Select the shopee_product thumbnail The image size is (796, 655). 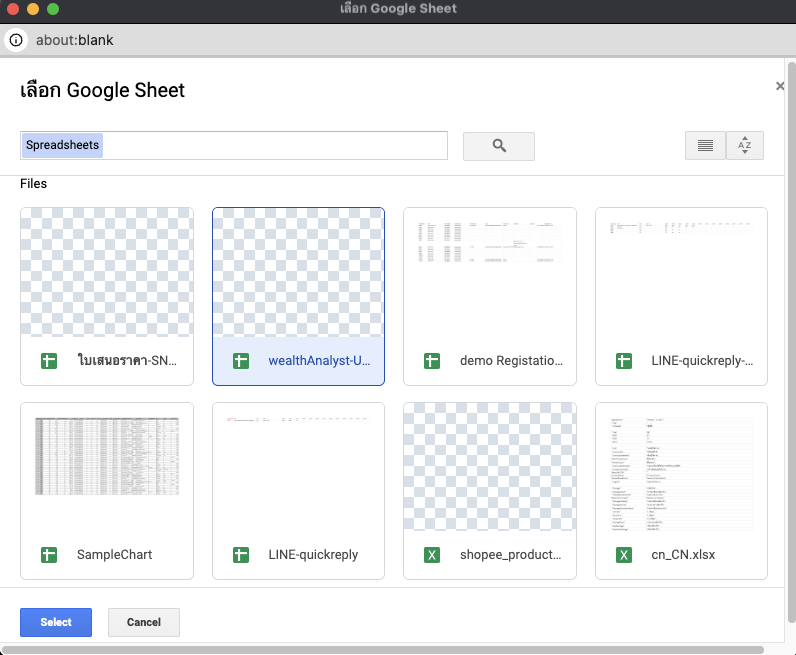(x=490, y=467)
